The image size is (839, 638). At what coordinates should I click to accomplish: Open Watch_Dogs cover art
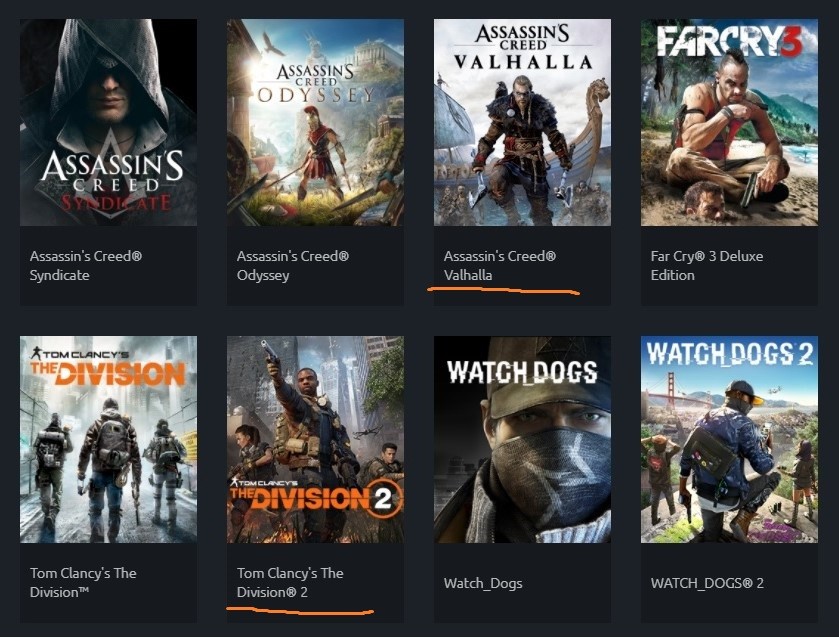[x=522, y=439]
